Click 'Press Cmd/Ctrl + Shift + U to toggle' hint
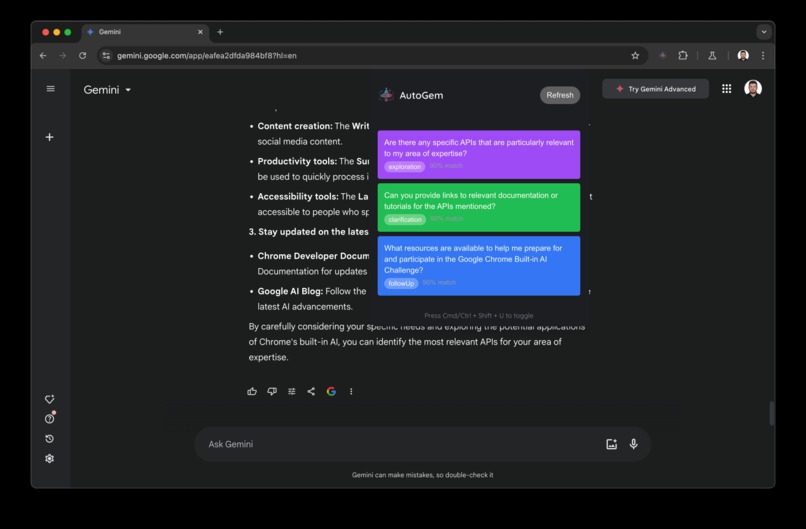Image resolution: width=806 pixels, height=529 pixels. (479, 316)
